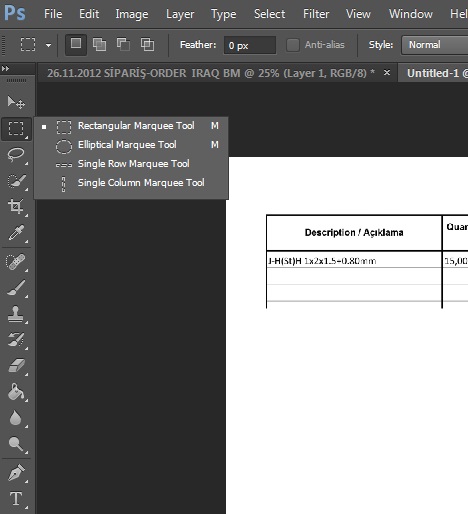Screen dimensions: 468x514
Task: Select the Horizontal Type tool
Action: pyautogui.click(x=16, y=499)
